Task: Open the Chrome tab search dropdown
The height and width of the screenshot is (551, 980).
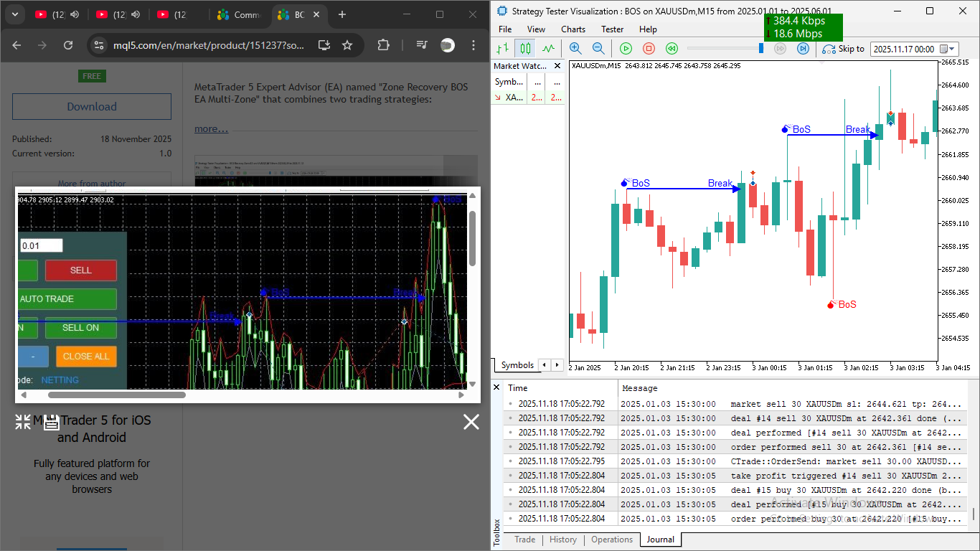Action: click(14, 14)
